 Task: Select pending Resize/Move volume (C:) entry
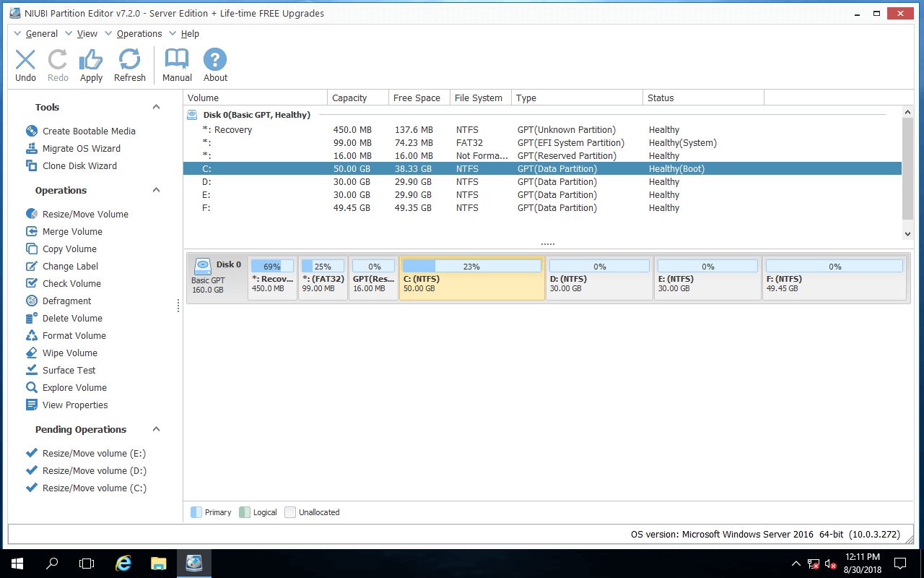[x=95, y=488]
